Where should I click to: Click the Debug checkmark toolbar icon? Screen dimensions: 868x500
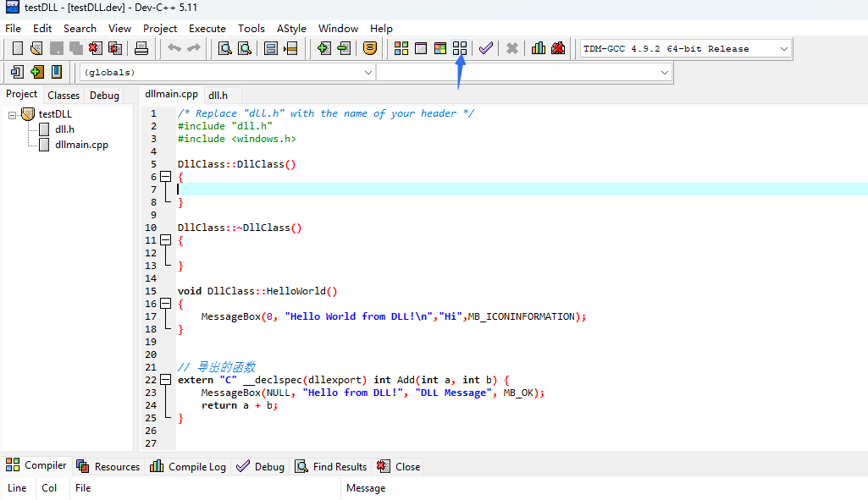pos(486,49)
